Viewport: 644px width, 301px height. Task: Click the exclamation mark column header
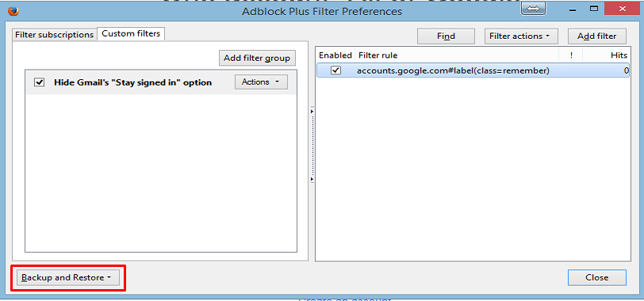coord(571,55)
